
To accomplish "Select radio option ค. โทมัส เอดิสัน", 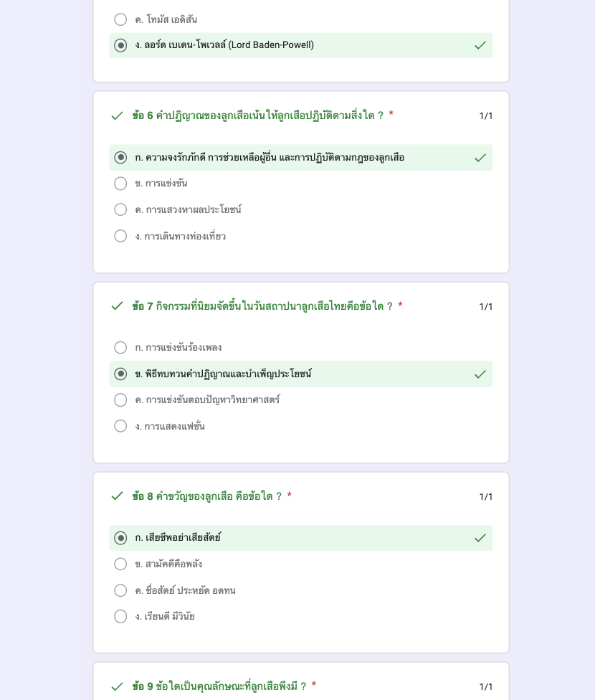I will 120,19.
